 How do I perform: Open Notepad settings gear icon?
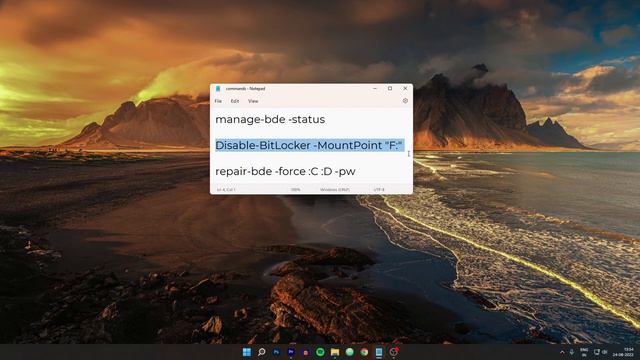[x=405, y=100]
